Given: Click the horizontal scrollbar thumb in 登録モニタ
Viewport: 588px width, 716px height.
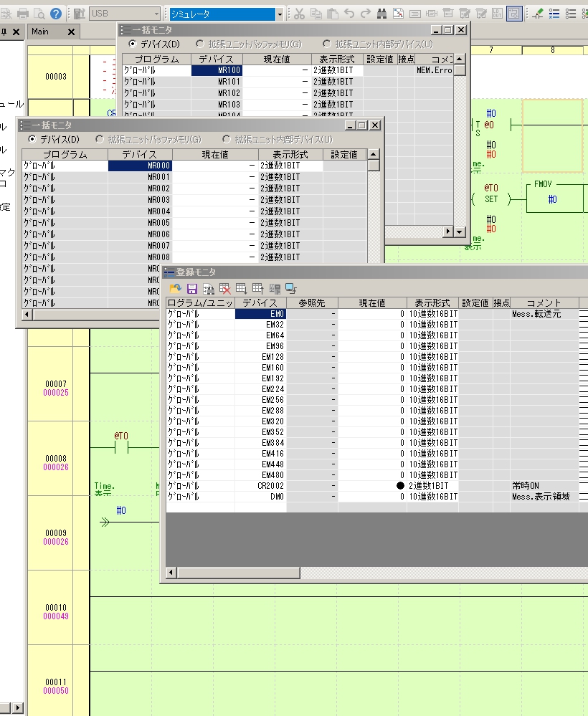Looking at the screenshot, I should point(239,573).
